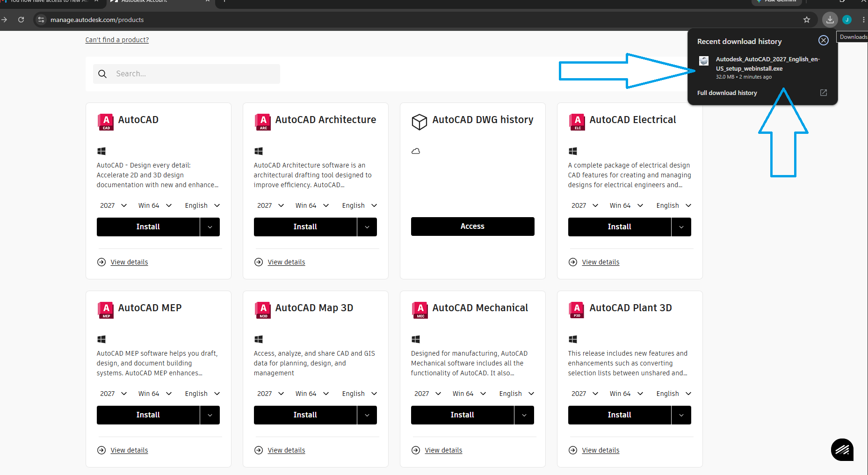This screenshot has width=868, height=475.
Task: Install AutoCAD Architecture
Action: pos(305,227)
